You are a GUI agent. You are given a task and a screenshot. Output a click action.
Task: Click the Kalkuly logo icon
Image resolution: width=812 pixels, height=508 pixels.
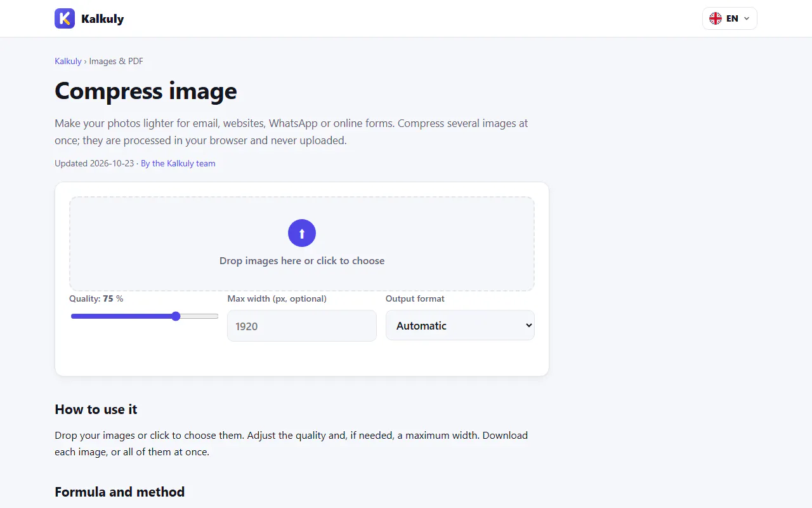[x=65, y=18]
